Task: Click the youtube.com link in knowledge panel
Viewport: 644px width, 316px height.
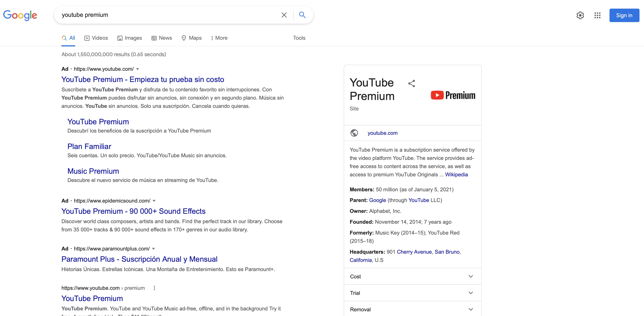Action: (x=382, y=133)
